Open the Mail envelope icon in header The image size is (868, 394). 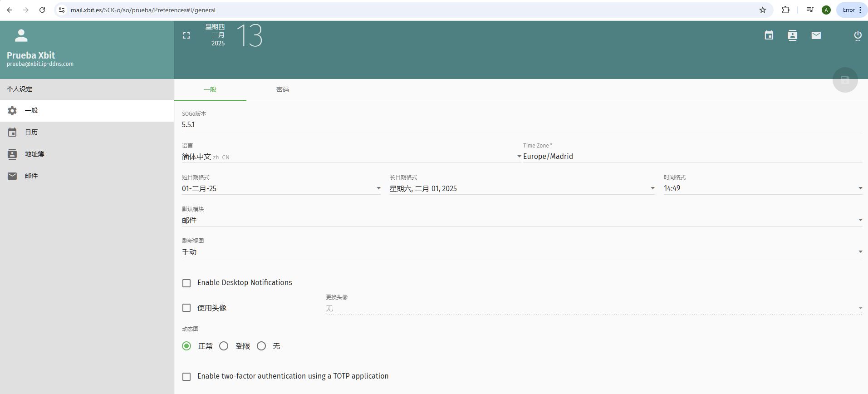816,35
